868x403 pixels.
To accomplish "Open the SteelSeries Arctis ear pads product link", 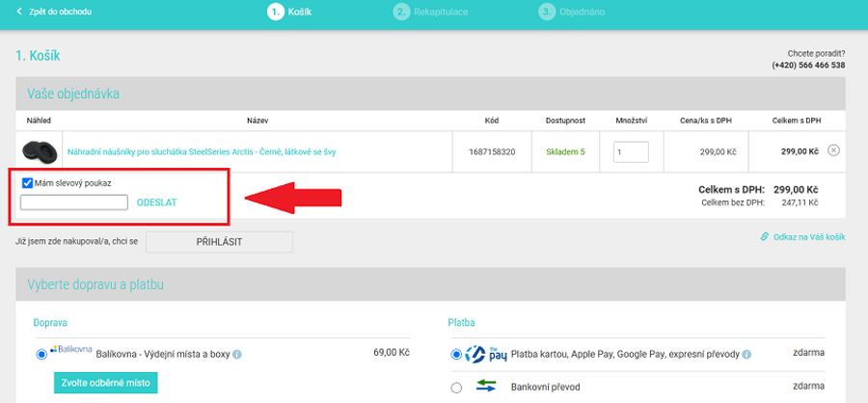I will click(201, 151).
